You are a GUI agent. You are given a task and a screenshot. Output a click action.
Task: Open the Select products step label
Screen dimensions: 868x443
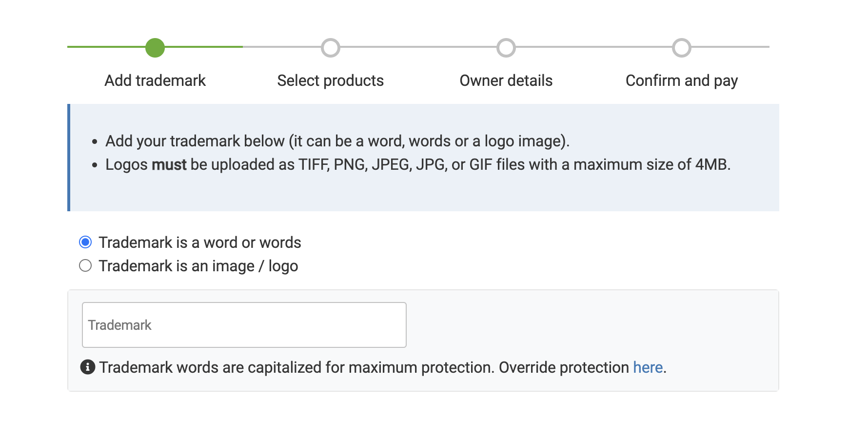point(331,81)
